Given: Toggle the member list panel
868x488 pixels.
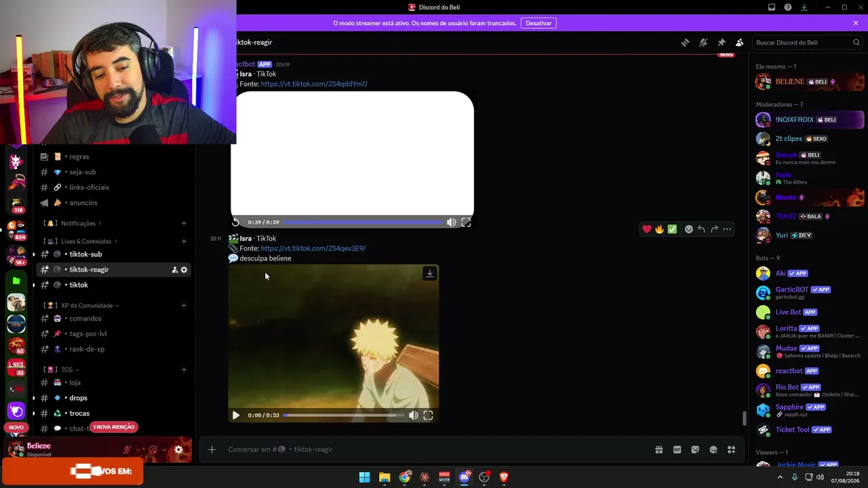Looking at the screenshot, I should click(740, 42).
